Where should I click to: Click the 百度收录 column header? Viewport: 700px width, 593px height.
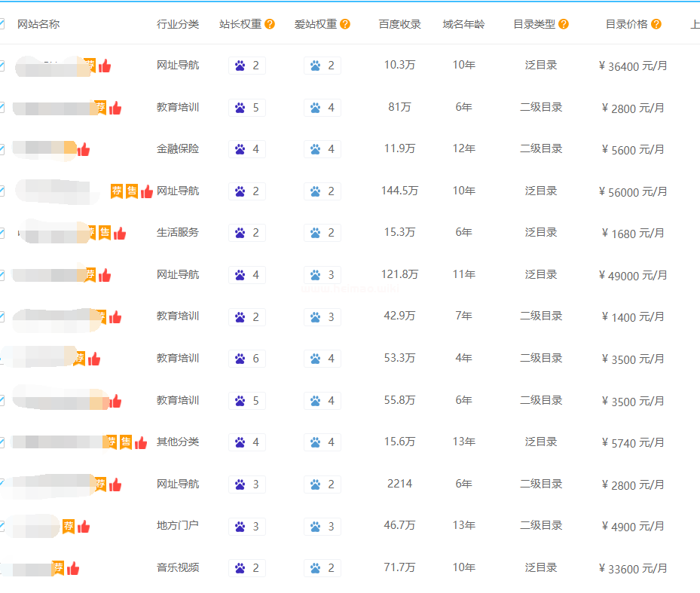tap(399, 24)
